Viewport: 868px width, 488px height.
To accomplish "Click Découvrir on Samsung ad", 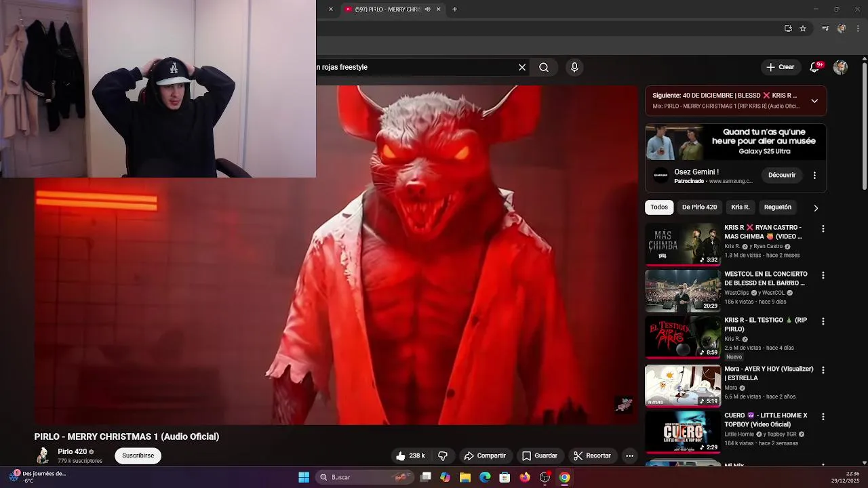I will (782, 175).
